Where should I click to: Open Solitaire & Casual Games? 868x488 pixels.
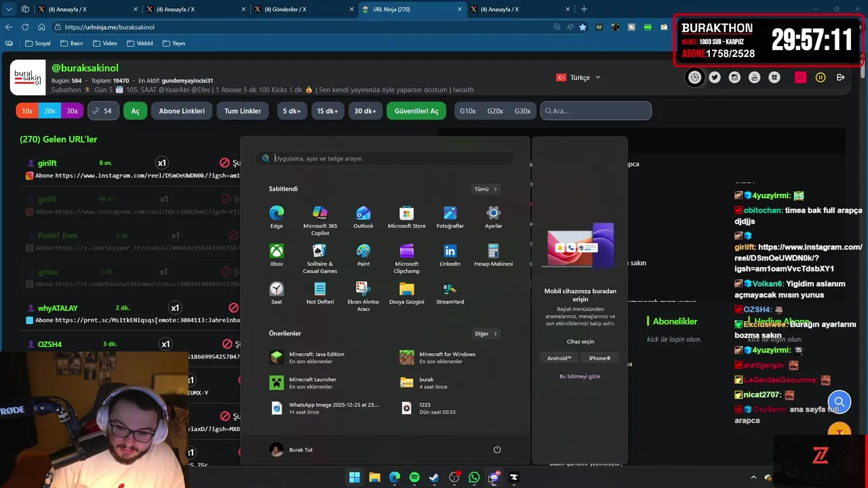click(320, 259)
